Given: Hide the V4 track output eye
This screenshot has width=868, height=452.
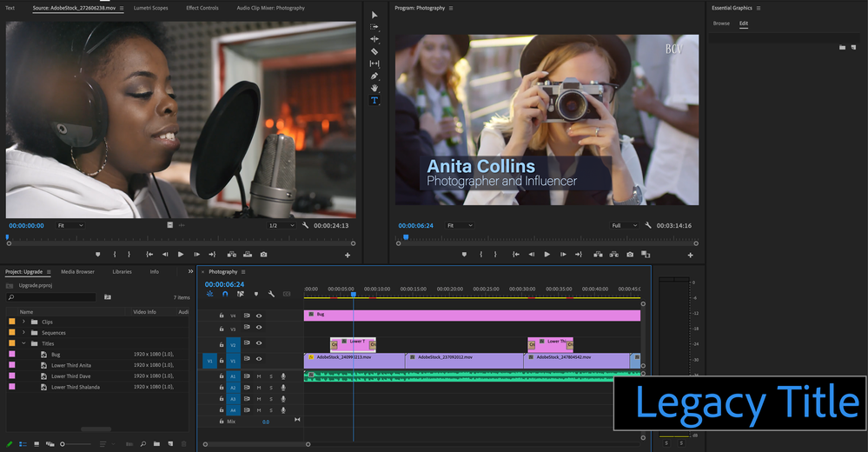Looking at the screenshot, I should point(258,316).
